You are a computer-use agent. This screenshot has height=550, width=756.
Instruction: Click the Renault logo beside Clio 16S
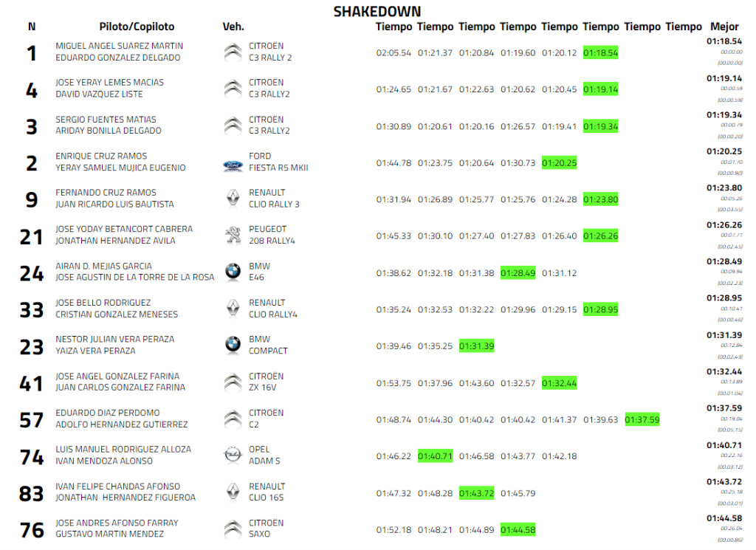233,492
